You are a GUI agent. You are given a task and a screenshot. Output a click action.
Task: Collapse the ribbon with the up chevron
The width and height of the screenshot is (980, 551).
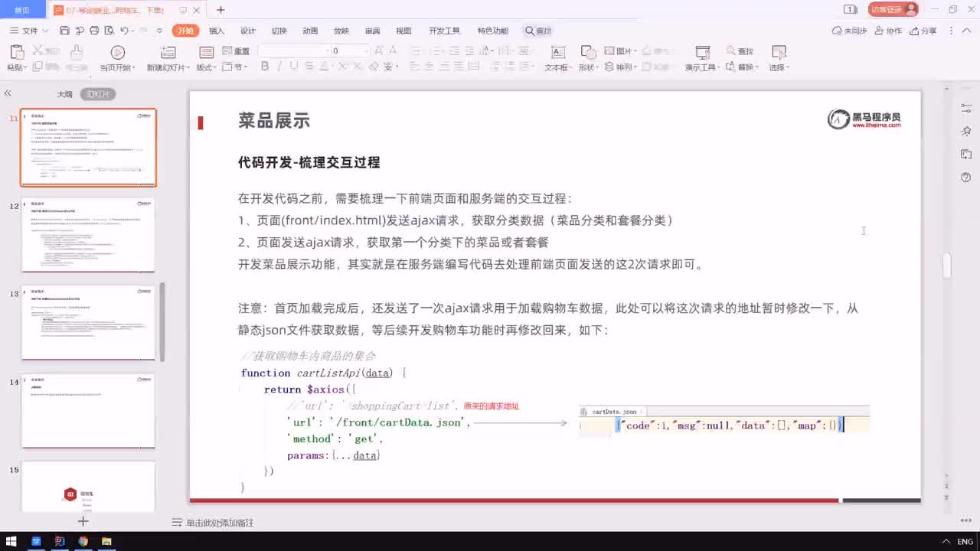click(968, 31)
